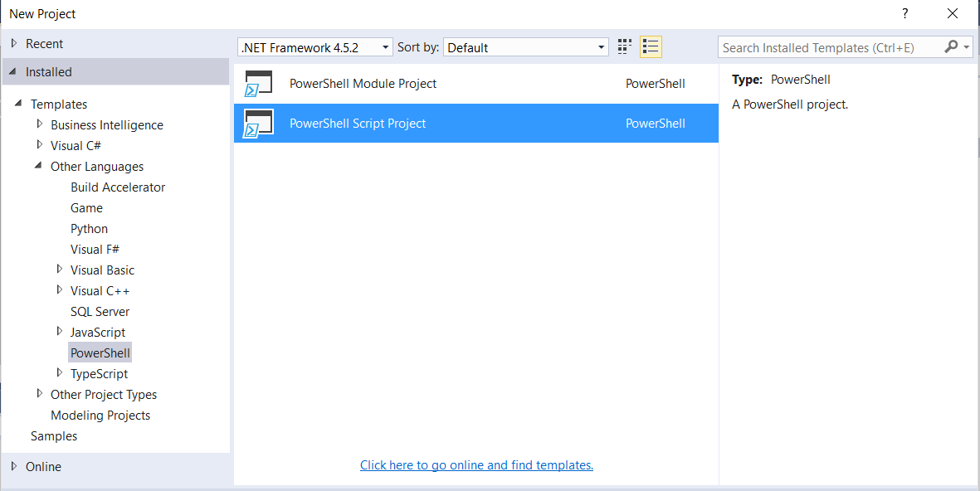This screenshot has height=491, width=980.
Task: Open the Sort by Default dropdown
Action: tap(601, 46)
